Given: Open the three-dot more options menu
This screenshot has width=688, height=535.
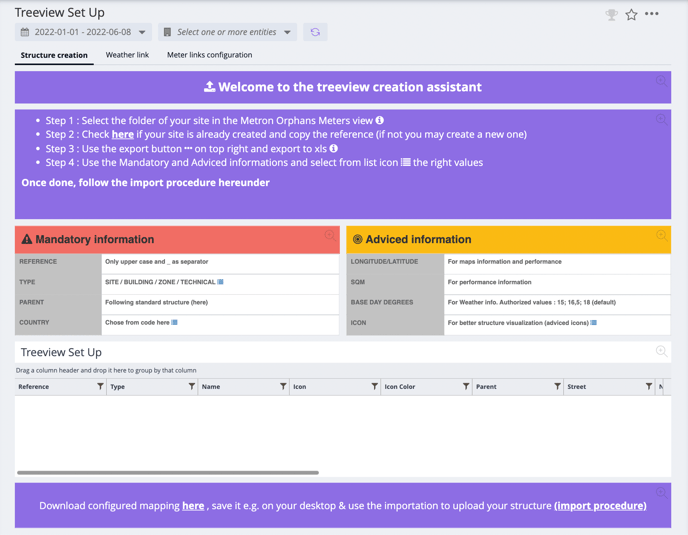Looking at the screenshot, I should (x=652, y=14).
